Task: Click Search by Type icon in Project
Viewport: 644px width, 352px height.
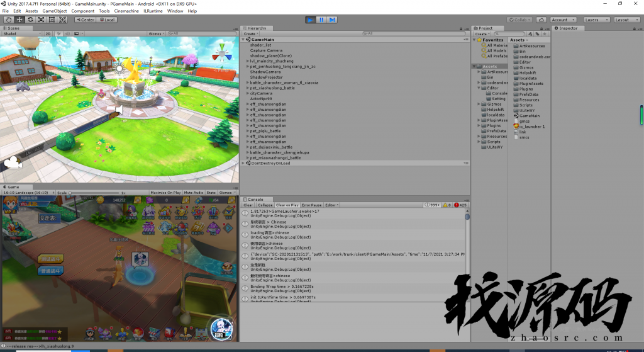Action: tap(530, 34)
